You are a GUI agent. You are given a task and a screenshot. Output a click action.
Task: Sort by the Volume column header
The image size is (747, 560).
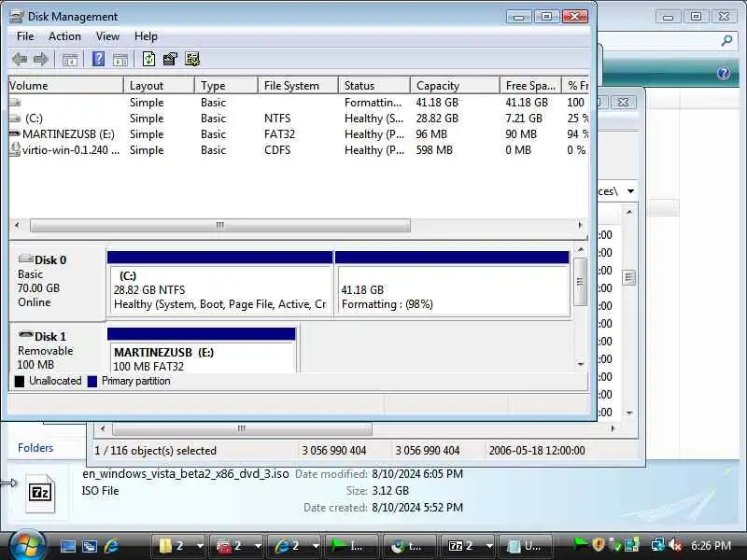(65, 86)
